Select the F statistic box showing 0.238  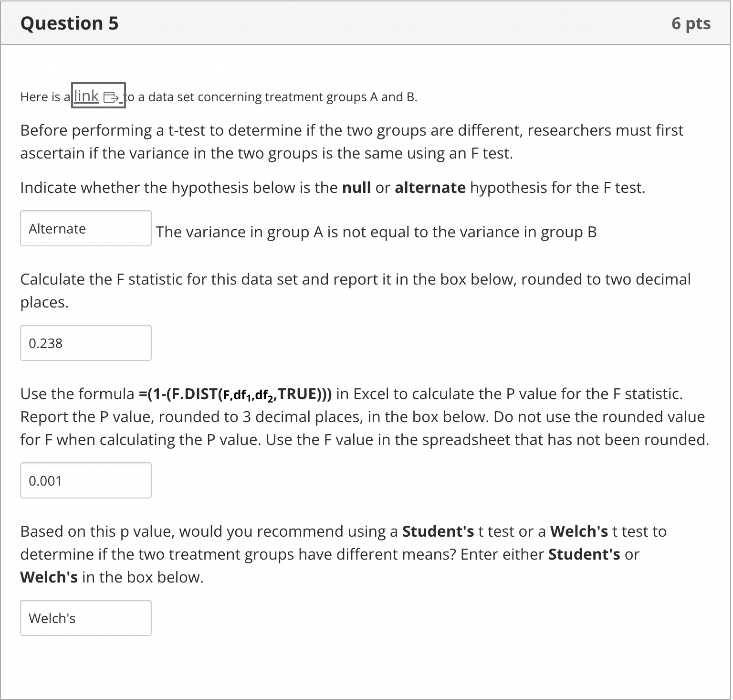pyautogui.click(x=86, y=343)
